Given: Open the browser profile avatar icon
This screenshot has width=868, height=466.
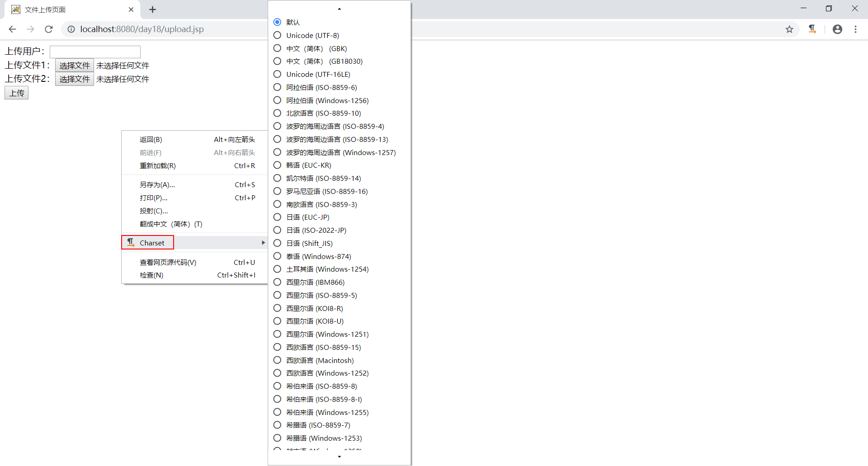Looking at the screenshot, I should 837,29.
